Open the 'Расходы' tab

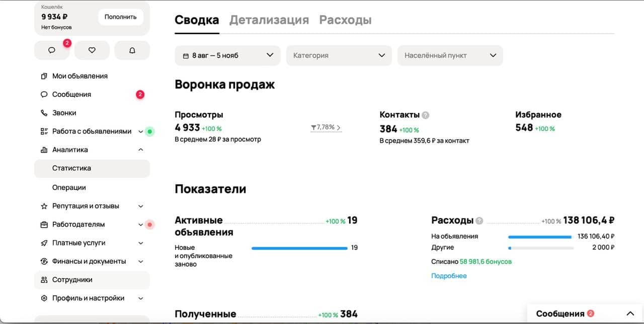pyautogui.click(x=345, y=20)
